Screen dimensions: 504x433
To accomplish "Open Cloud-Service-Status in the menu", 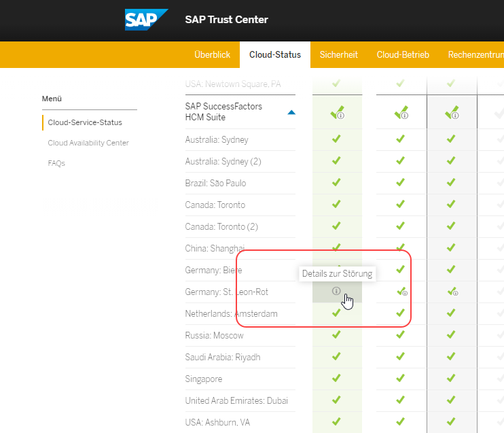I will coord(85,122).
